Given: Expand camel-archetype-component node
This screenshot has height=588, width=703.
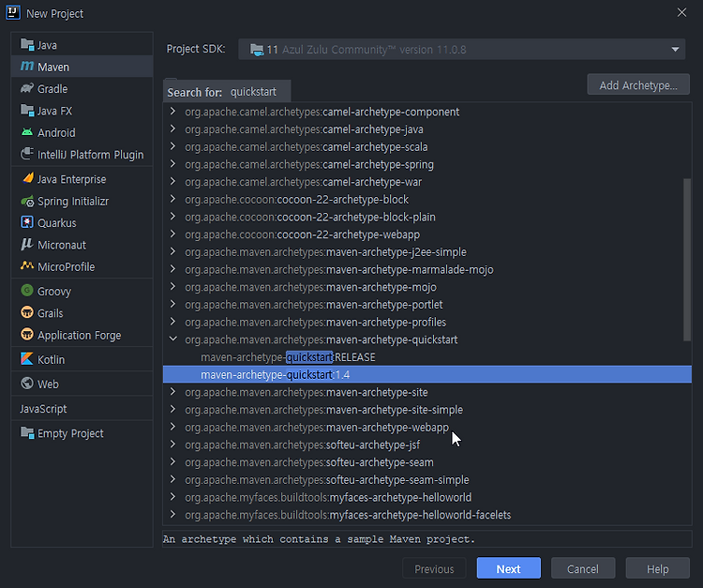Looking at the screenshot, I should [173, 112].
